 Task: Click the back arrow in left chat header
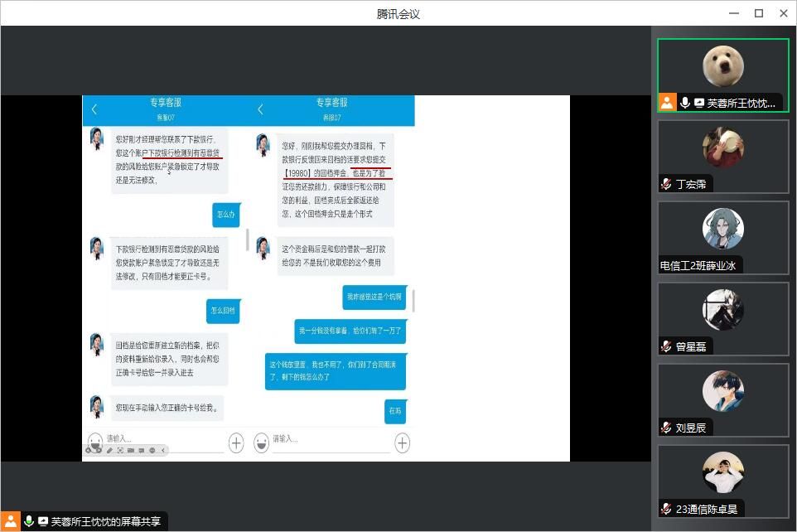[94, 109]
